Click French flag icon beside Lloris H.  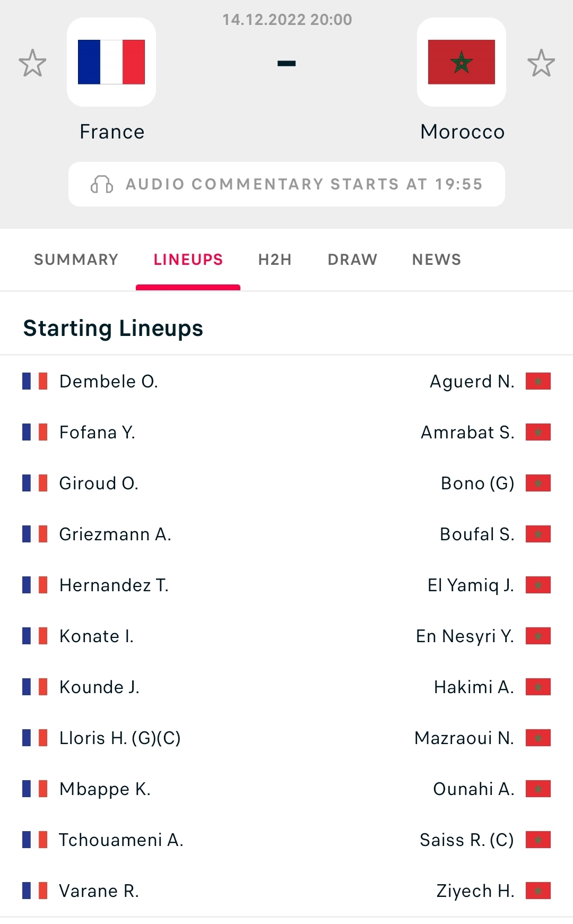pos(35,738)
